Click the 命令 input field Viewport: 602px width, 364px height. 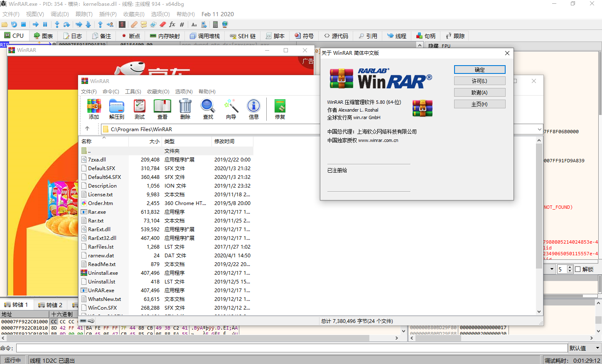point(292,348)
